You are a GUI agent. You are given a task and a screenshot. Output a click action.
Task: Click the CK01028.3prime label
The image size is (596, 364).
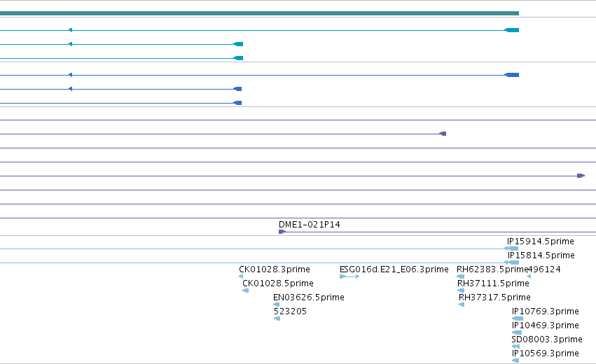(x=275, y=269)
